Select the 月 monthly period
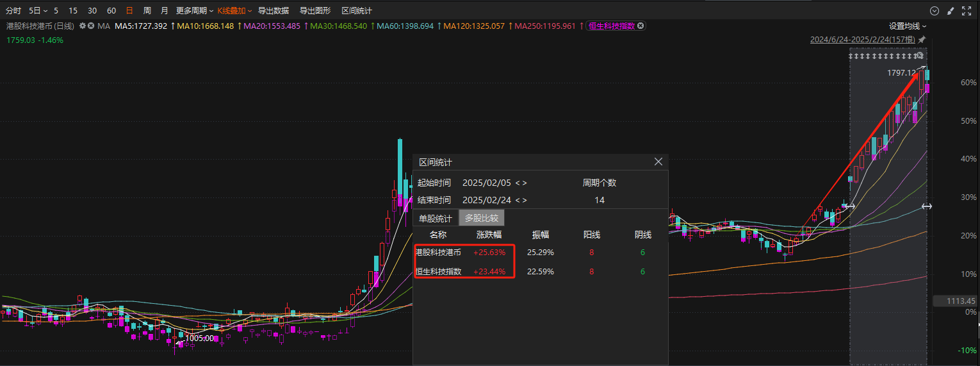This screenshot has height=366, width=980. coord(165,11)
